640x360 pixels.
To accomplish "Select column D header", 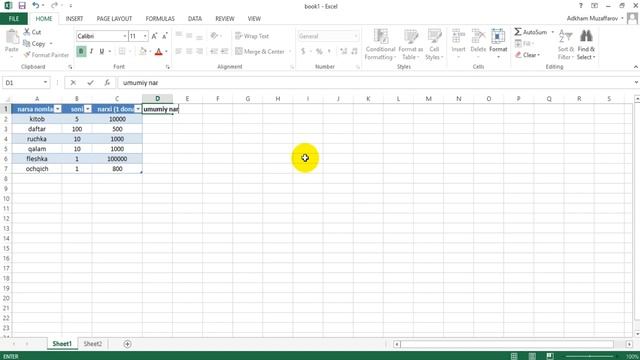I will pos(158,99).
